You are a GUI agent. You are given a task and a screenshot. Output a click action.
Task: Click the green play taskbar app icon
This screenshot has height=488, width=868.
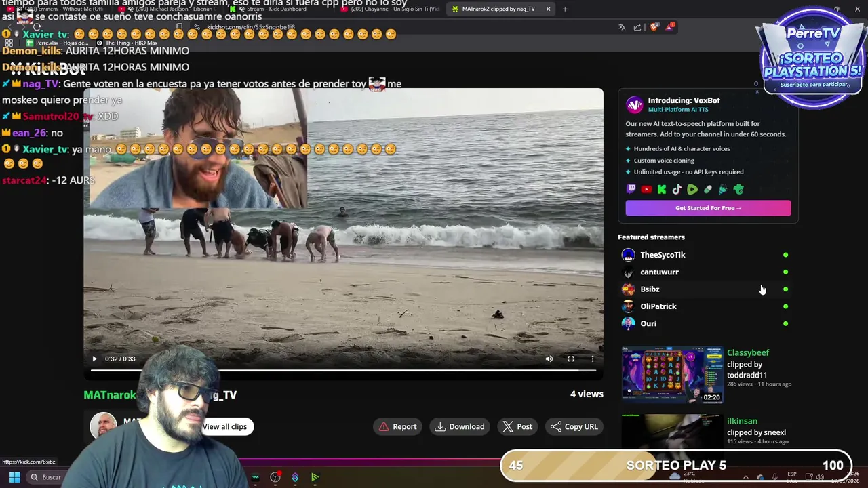[315, 477]
